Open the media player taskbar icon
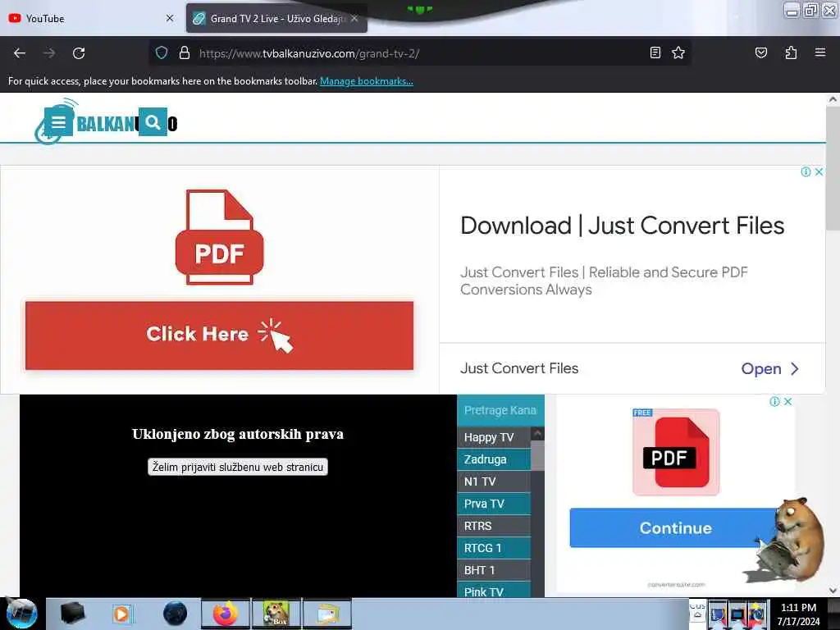The width and height of the screenshot is (840, 630). click(x=121, y=614)
